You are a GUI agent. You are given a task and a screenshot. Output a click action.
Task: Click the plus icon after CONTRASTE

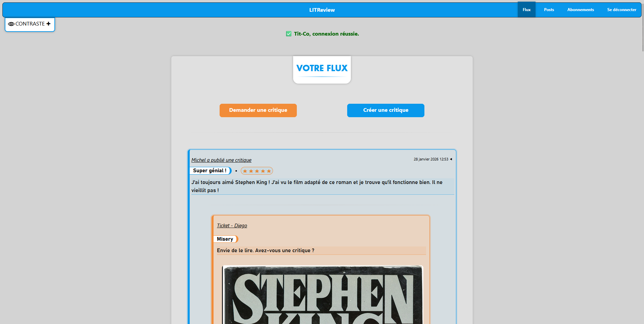[x=49, y=24]
